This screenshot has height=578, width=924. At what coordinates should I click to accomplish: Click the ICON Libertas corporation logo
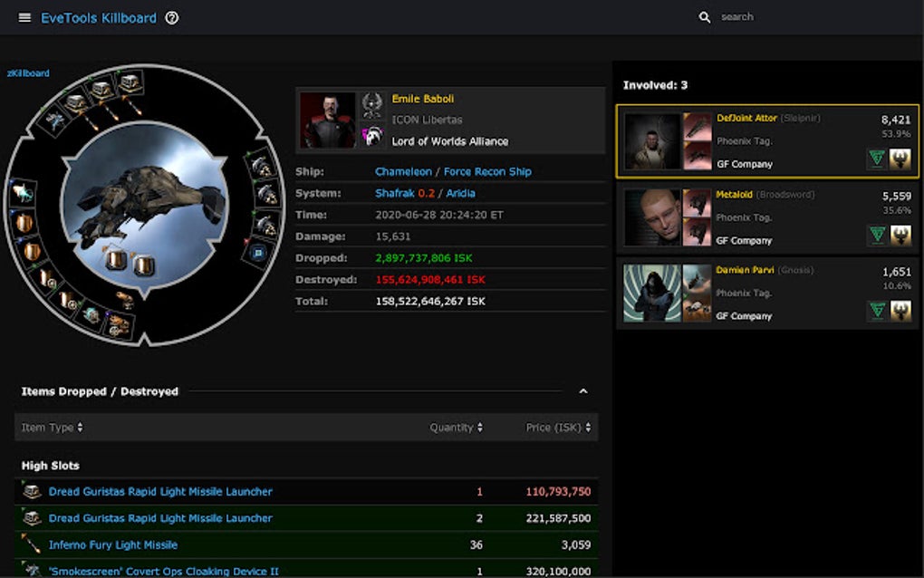pyautogui.click(x=371, y=105)
